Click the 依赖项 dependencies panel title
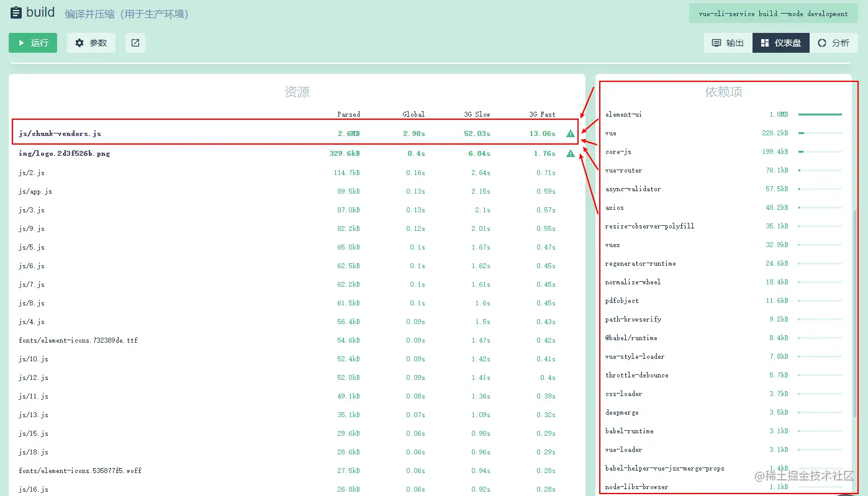This screenshot has height=496, width=868. pos(723,92)
